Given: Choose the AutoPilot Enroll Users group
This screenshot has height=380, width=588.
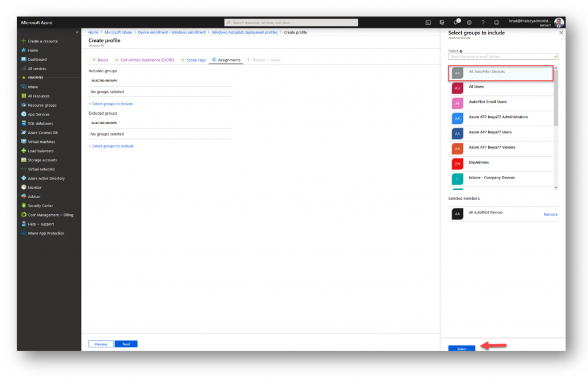Looking at the screenshot, I should coord(501,103).
